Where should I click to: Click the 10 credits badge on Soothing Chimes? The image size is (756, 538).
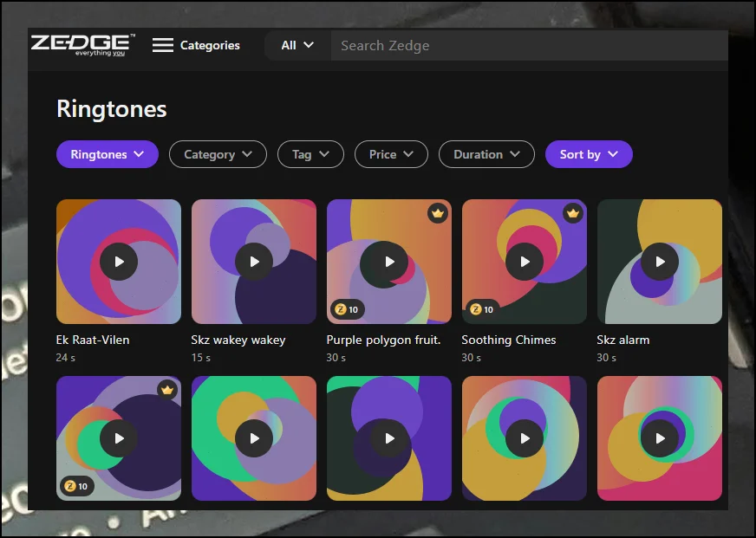coord(482,309)
